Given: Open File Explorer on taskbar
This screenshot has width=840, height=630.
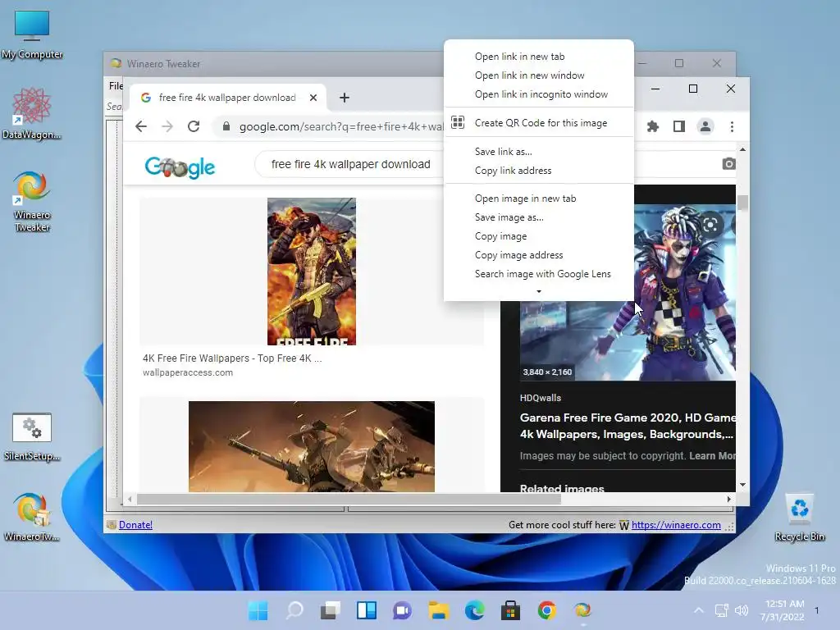Looking at the screenshot, I should coord(438,610).
